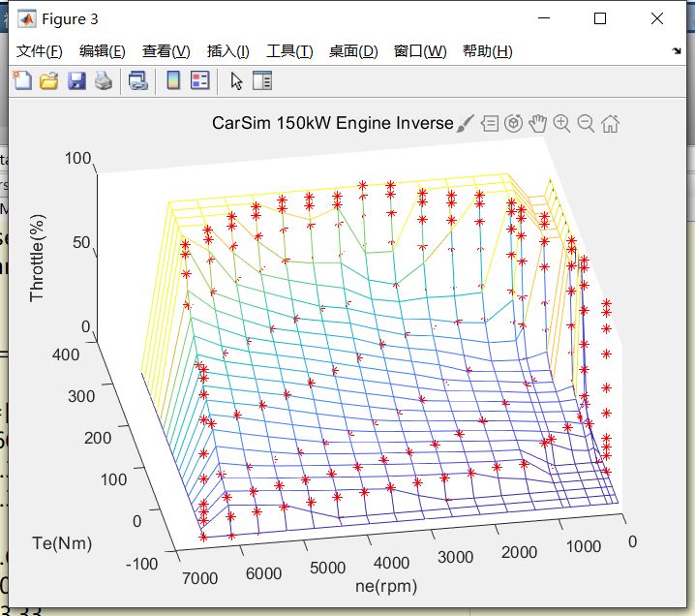Screen dimensions: 695x616
Task: Select the Zoom In magnifier
Action: tap(561, 123)
